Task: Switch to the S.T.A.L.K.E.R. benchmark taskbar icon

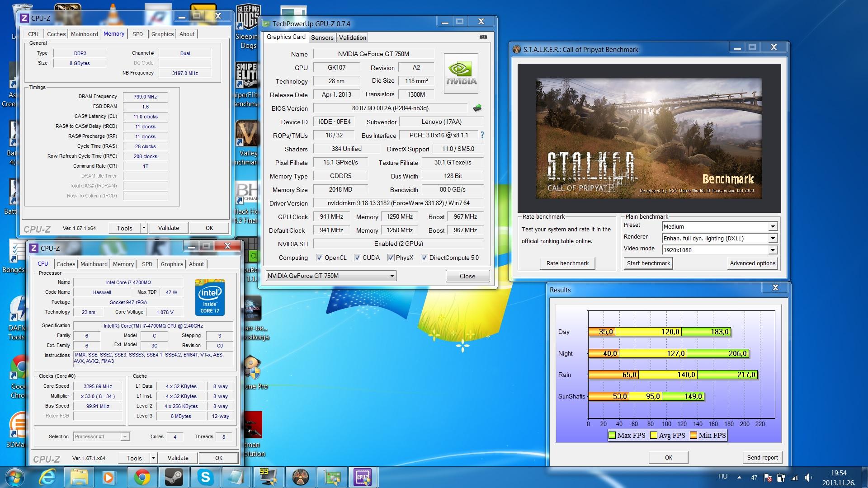Action: click(300, 477)
